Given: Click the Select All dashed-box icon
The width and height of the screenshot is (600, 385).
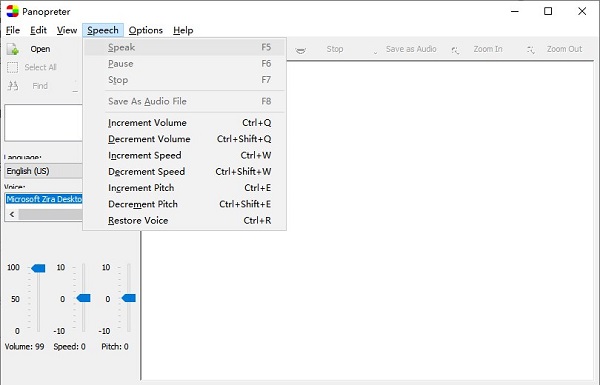Looking at the screenshot, I should [x=13, y=67].
